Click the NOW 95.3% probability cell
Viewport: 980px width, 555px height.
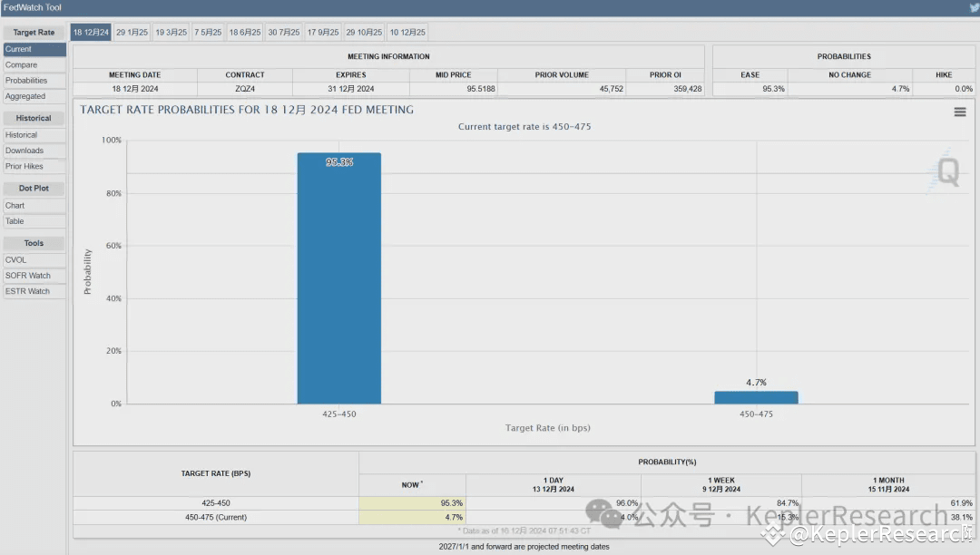point(413,503)
